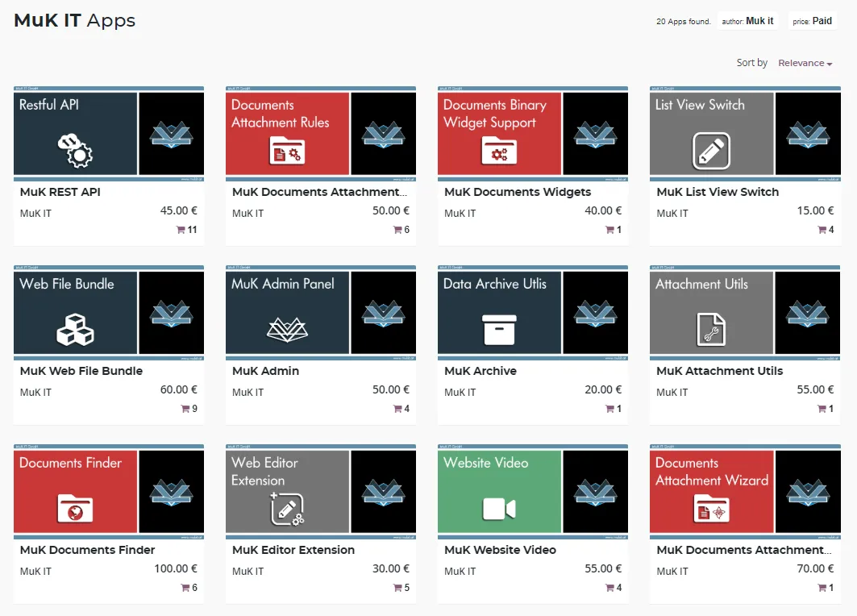Click the 40.00 € price

tap(603, 210)
